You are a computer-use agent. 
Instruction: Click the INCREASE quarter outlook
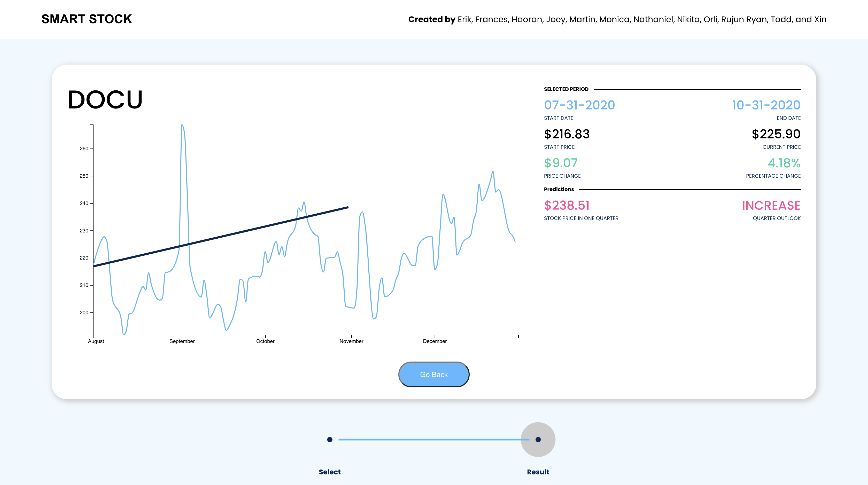tap(771, 206)
